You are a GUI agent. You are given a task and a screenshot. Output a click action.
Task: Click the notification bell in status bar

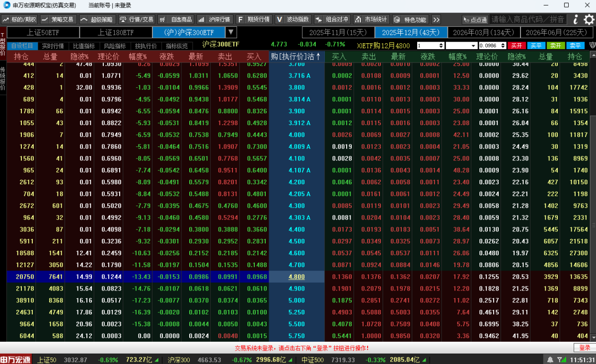pos(550,360)
